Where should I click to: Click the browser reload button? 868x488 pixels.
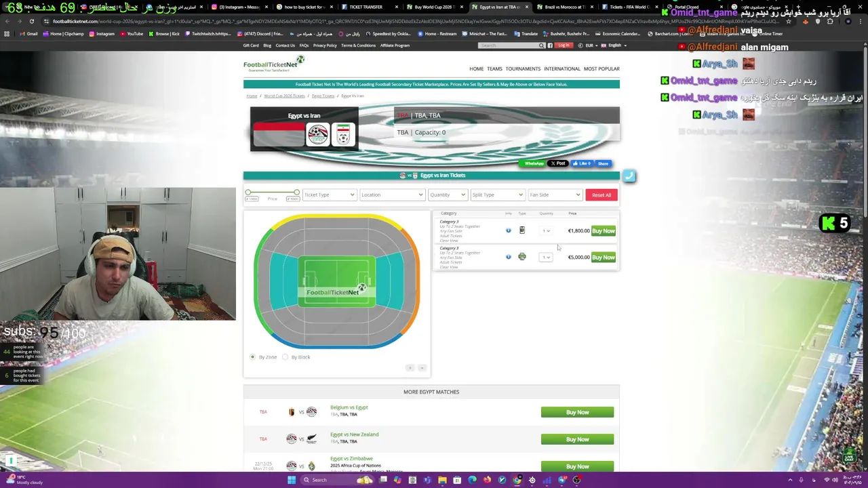[31, 21]
